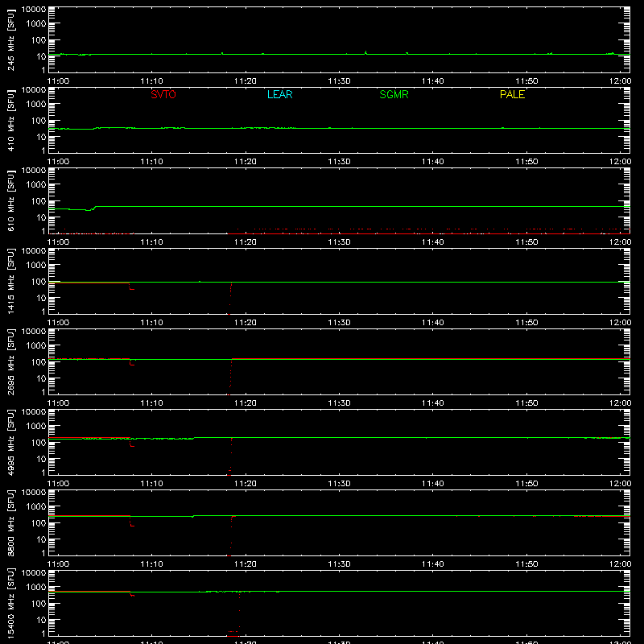Image resolution: width=644 pixels, height=644 pixels.
Task: Click the yellow PALE station label
Action: click(x=512, y=94)
